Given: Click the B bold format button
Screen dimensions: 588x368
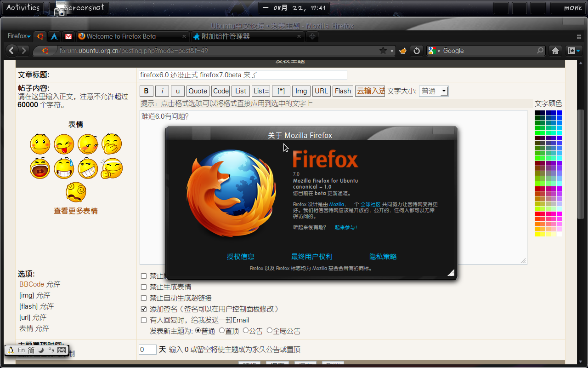Looking at the screenshot, I should (146, 91).
